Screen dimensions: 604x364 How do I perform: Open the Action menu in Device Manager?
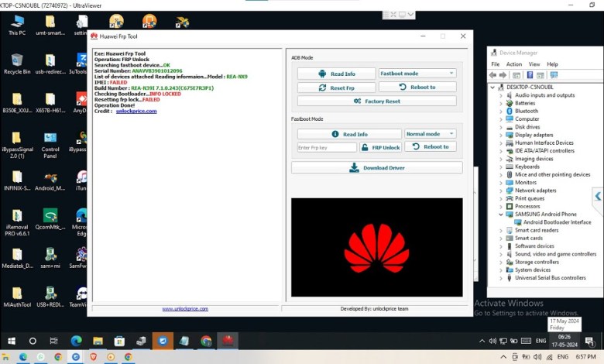[514, 64]
